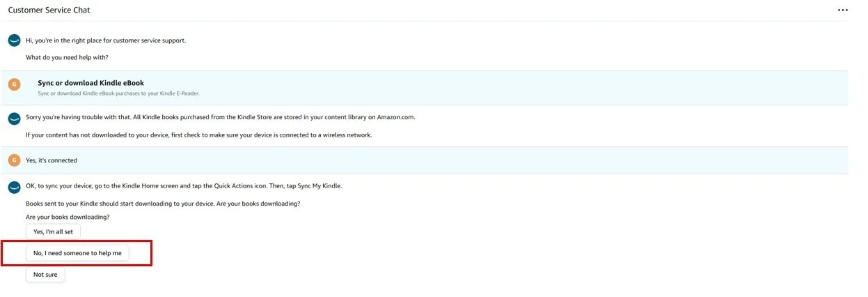Image resolution: width=868 pixels, height=297 pixels.
Task: Click the Customer Service Chat title
Action: pos(49,10)
